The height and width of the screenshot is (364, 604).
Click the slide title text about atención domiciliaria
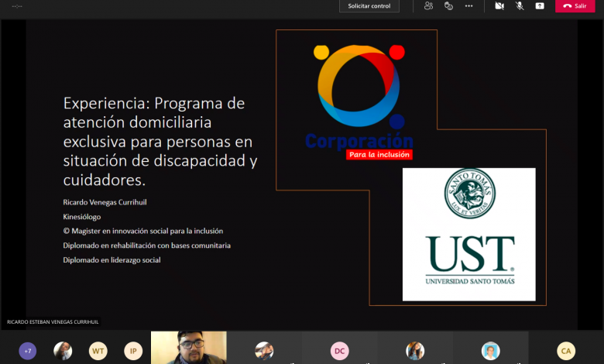pyautogui.click(x=160, y=141)
